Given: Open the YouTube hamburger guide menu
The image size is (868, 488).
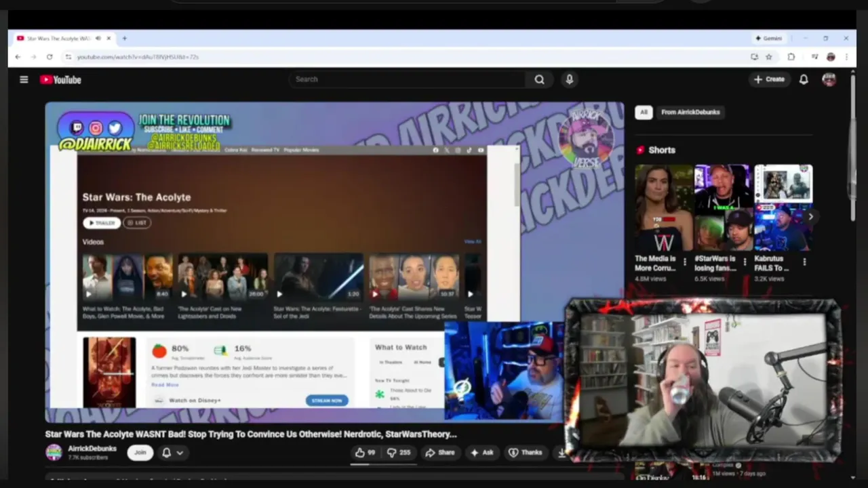Looking at the screenshot, I should (x=24, y=79).
